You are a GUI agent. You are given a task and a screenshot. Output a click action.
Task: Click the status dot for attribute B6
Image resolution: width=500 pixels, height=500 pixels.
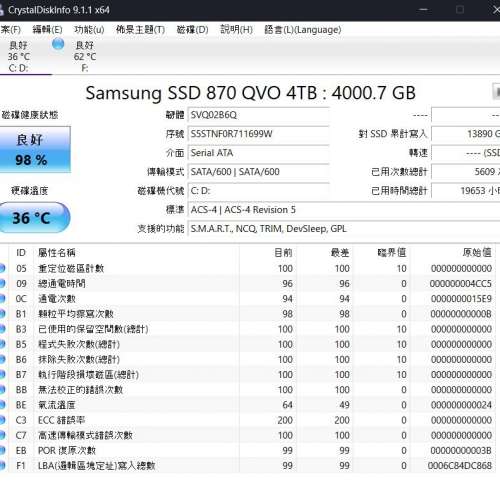(x=2, y=359)
